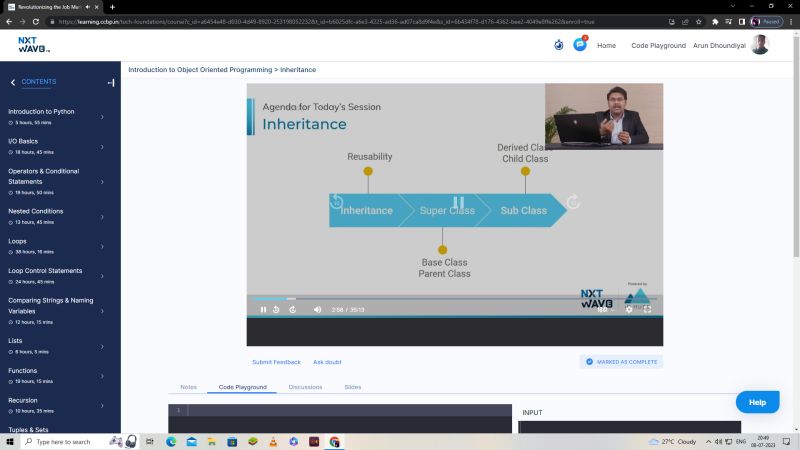Reload the page
Viewport: 800px width, 450px height.
tap(36, 21)
